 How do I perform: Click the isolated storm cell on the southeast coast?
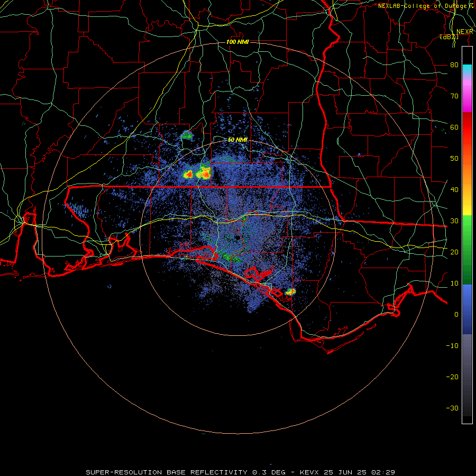290,292
